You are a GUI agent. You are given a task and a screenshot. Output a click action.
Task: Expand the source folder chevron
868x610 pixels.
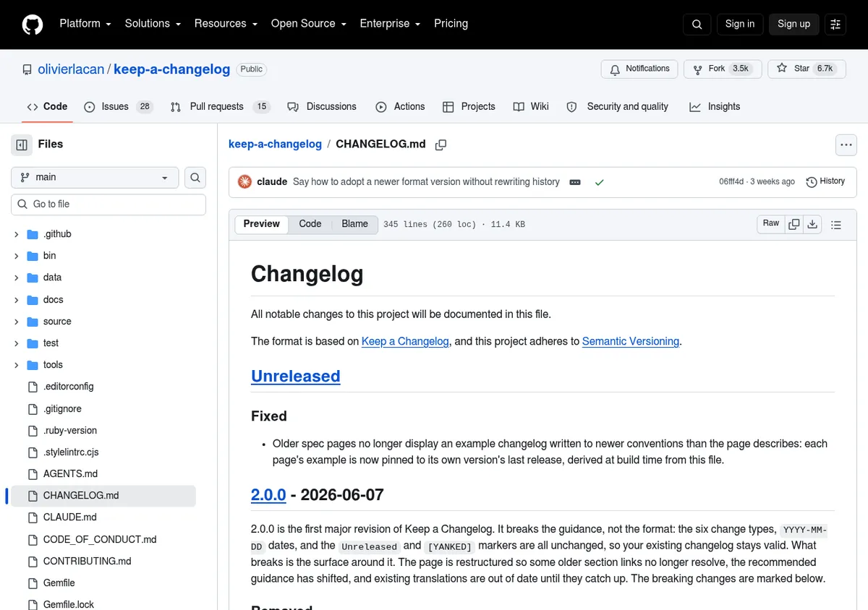[x=16, y=322]
